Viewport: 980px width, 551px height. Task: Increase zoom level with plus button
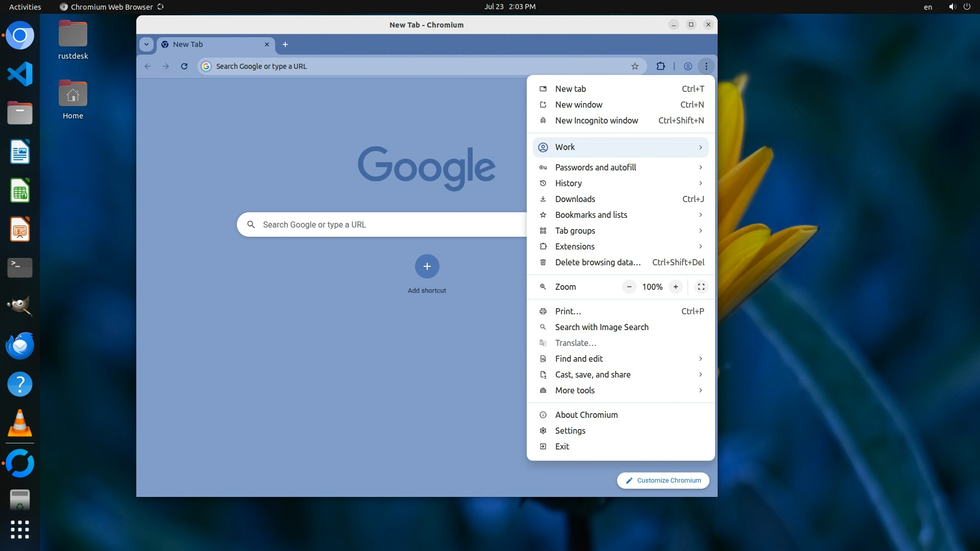675,287
